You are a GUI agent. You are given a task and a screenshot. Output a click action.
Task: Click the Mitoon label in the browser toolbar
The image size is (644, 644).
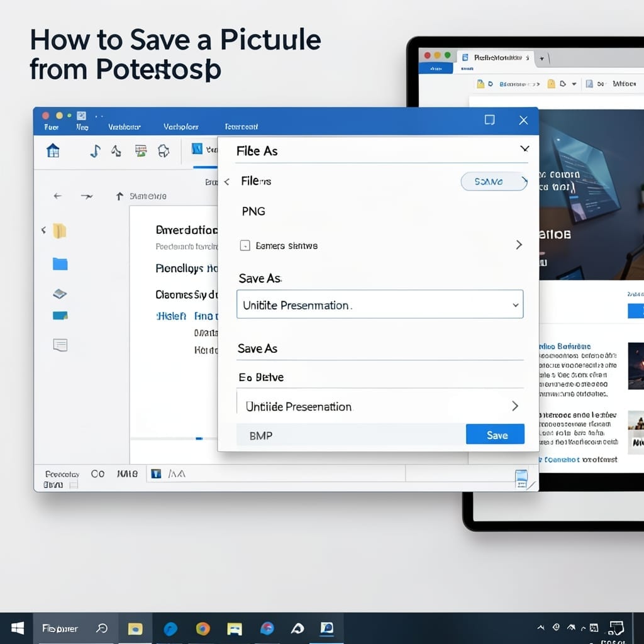(625, 84)
